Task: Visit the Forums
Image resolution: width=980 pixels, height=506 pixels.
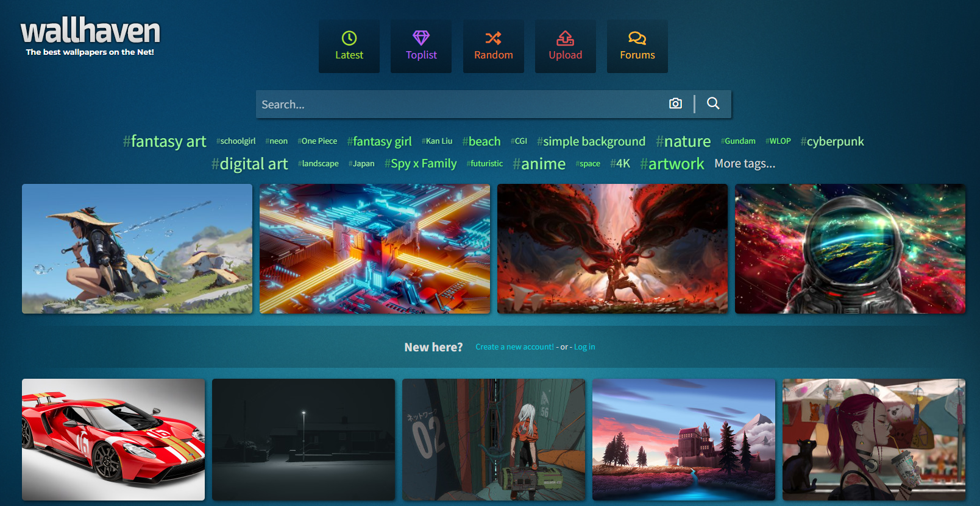Action: coord(637,46)
